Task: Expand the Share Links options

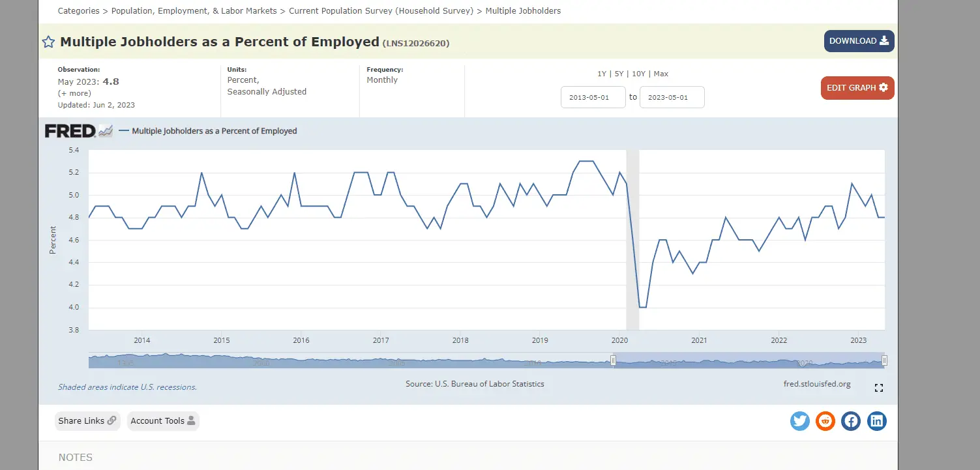Action: tap(87, 421)
